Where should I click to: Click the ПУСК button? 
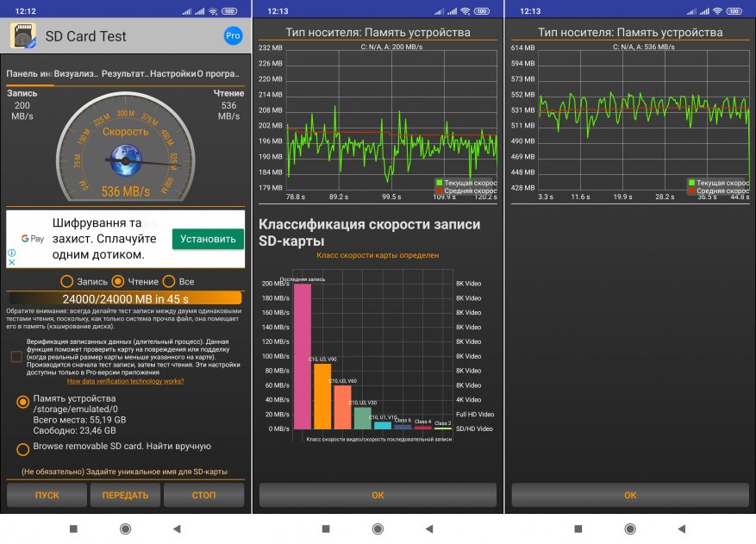point(47,495)
